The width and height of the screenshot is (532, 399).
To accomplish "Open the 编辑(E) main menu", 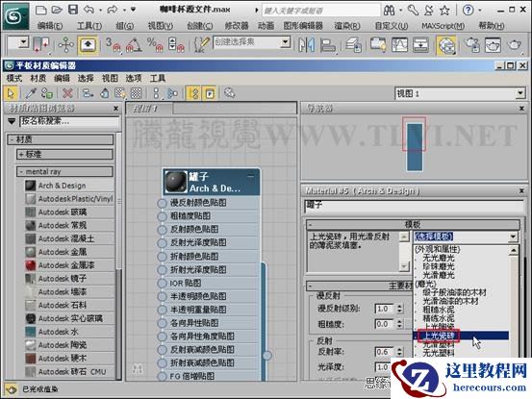I will coord(50,26).
